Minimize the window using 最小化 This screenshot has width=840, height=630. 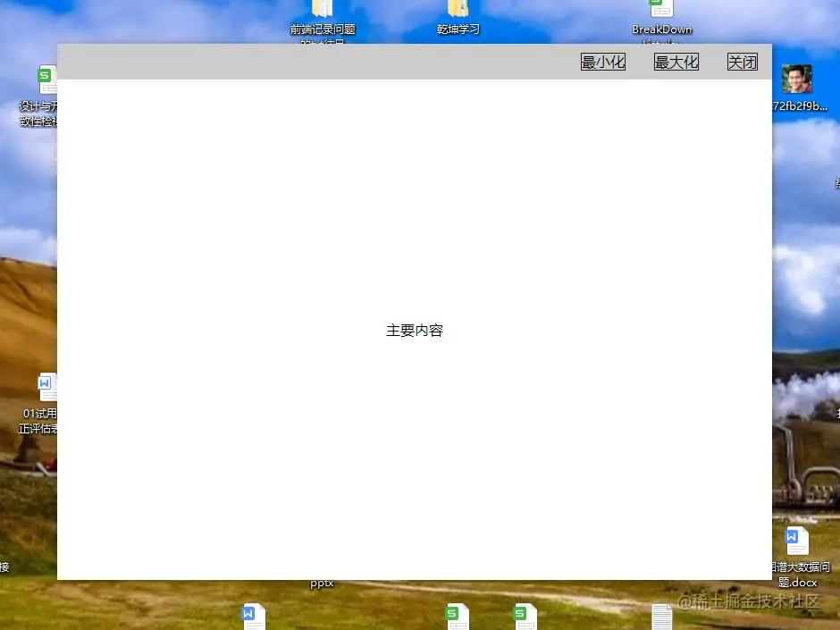[602, 61]
